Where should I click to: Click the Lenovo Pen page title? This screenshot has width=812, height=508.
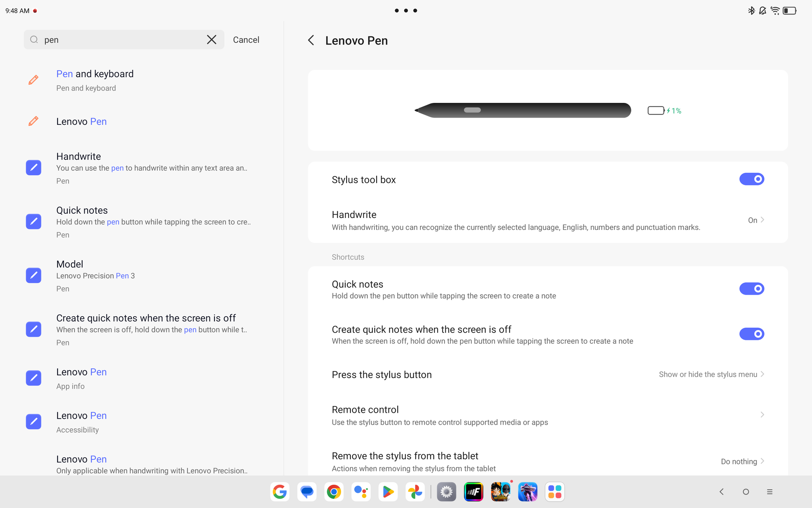tap(356, 41)
